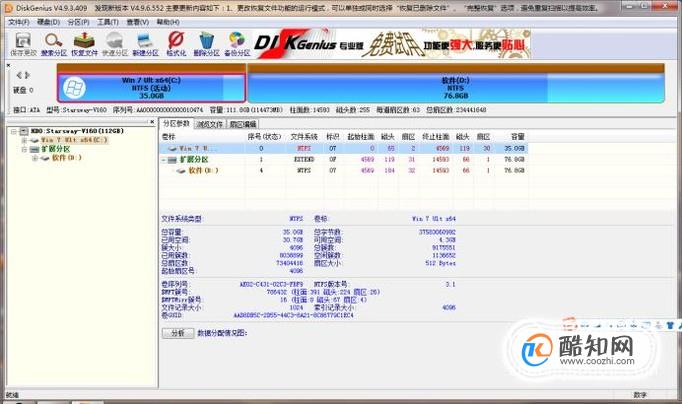This screenshot has height=404, width=682.
Task: Switch to the 浏览文件 tab
Action: click(210, 124)
